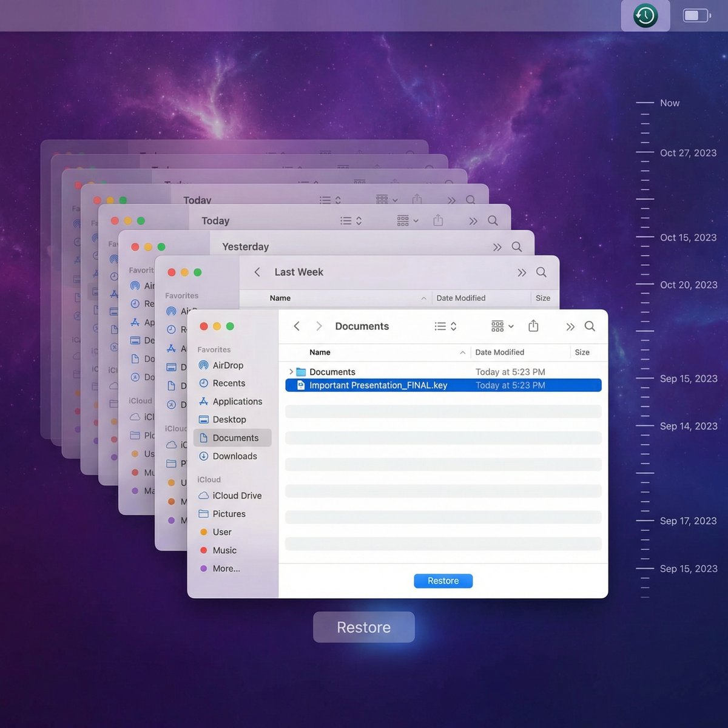Toggle sort direction on the Name column
728x728 pixels.
pos(320,352)
